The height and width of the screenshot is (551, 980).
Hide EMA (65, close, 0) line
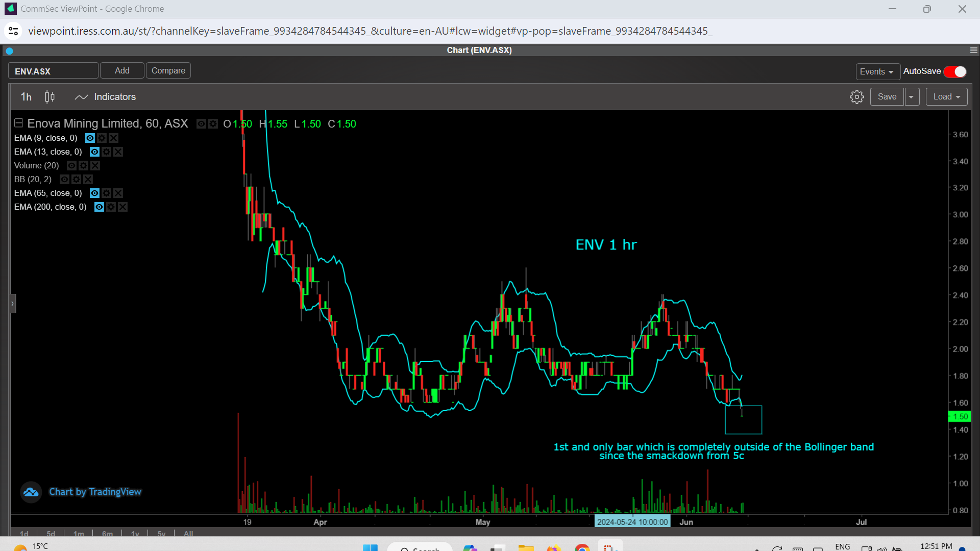click(x=94, y=193)
